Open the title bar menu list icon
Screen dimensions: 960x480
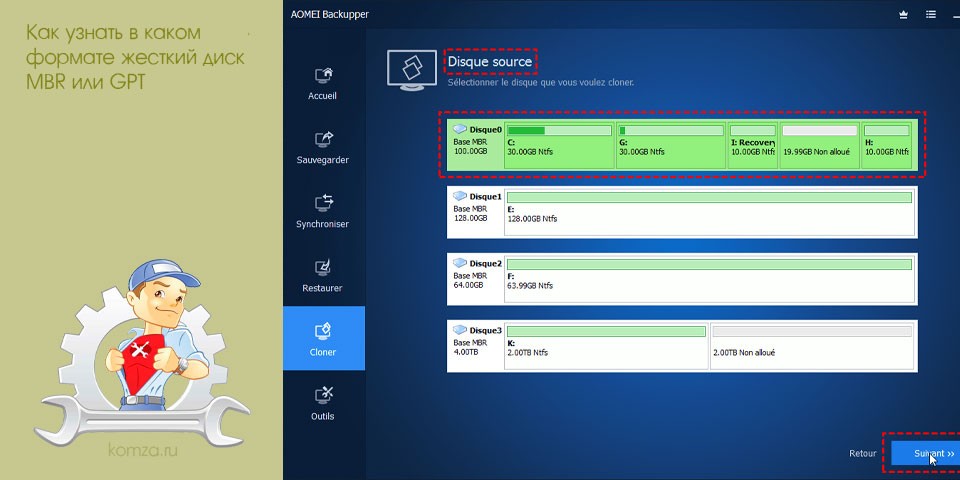coord(931,15)
